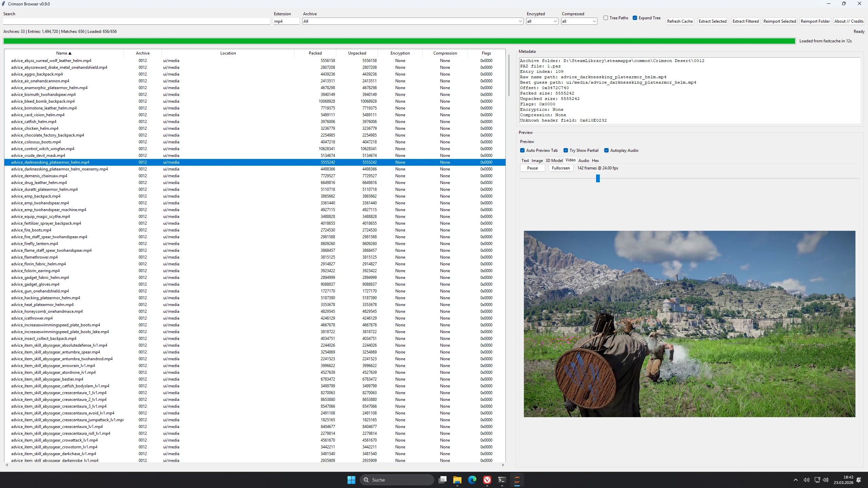Switch to the Audio preview tab

(584, 161)
